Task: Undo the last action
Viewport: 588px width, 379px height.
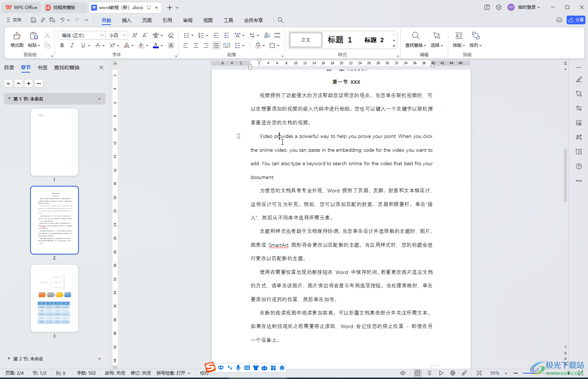Action: point(62,20)
